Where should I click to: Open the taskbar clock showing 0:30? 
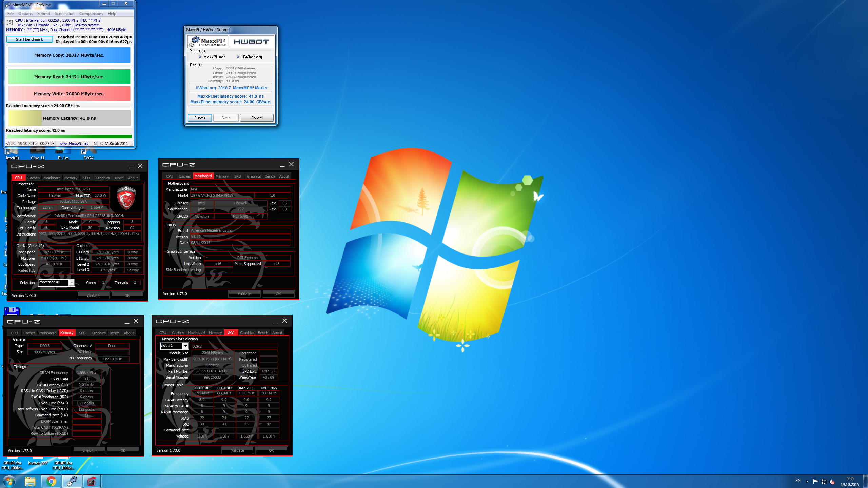click(850, 482)
